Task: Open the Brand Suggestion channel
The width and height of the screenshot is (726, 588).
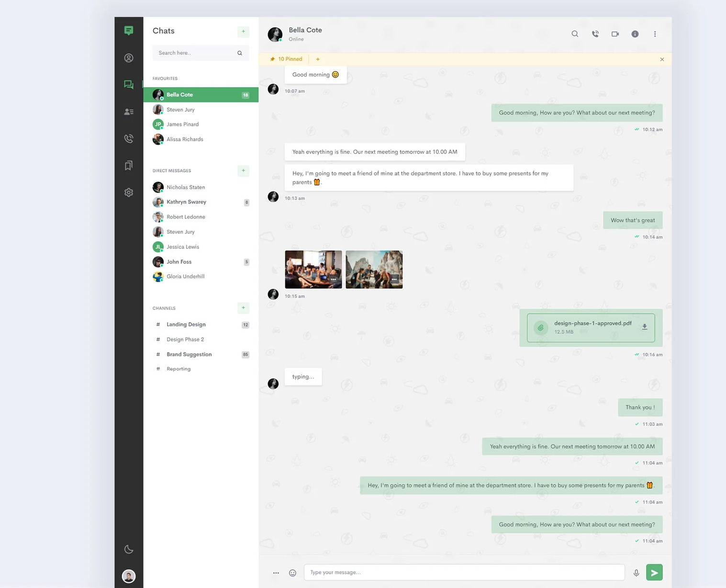Action: tap(189, 354)
